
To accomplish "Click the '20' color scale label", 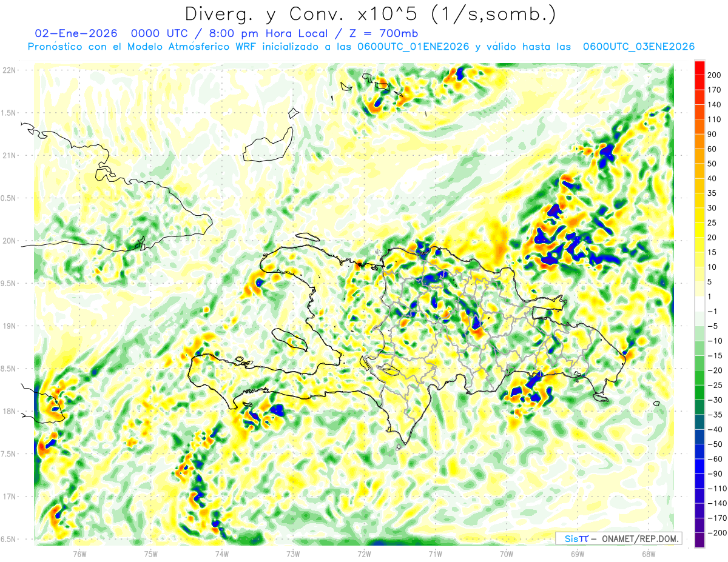I will (x=712, y=238).
